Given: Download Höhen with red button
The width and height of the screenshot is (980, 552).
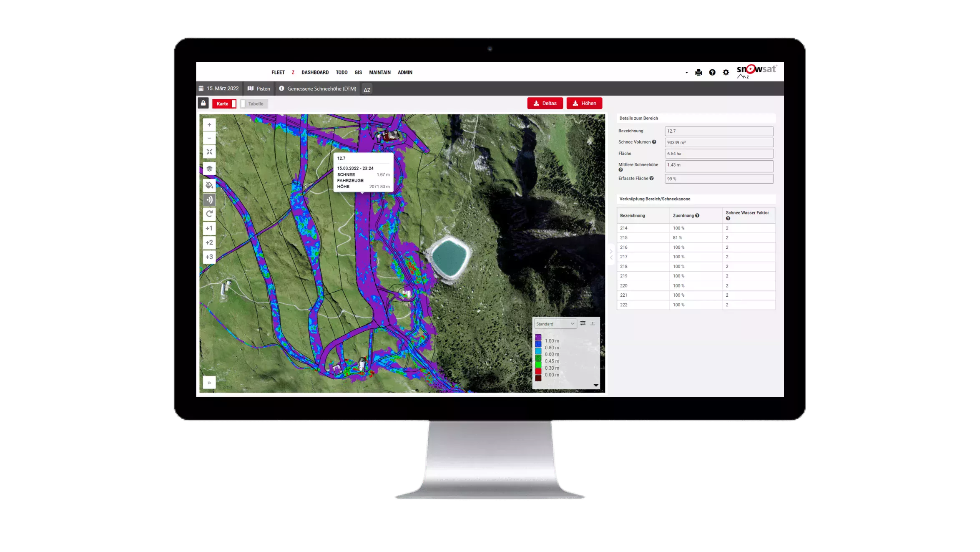Looking at the screenshot, I should [x=584, y=103].
